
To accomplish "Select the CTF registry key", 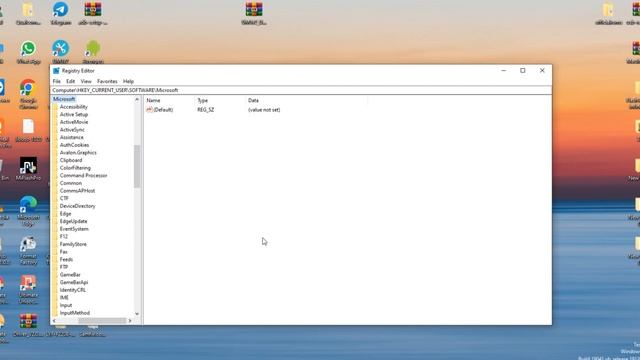I will click(x=64, y=198).
